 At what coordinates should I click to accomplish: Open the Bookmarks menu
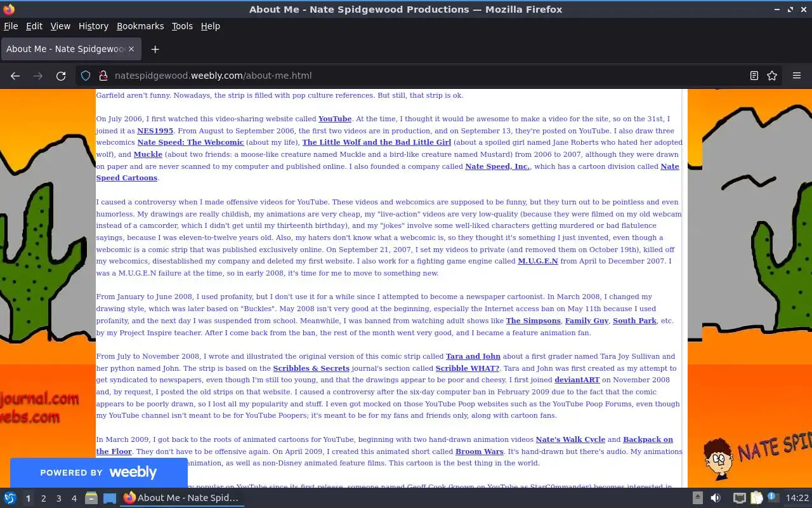click(x=140, y=26)
